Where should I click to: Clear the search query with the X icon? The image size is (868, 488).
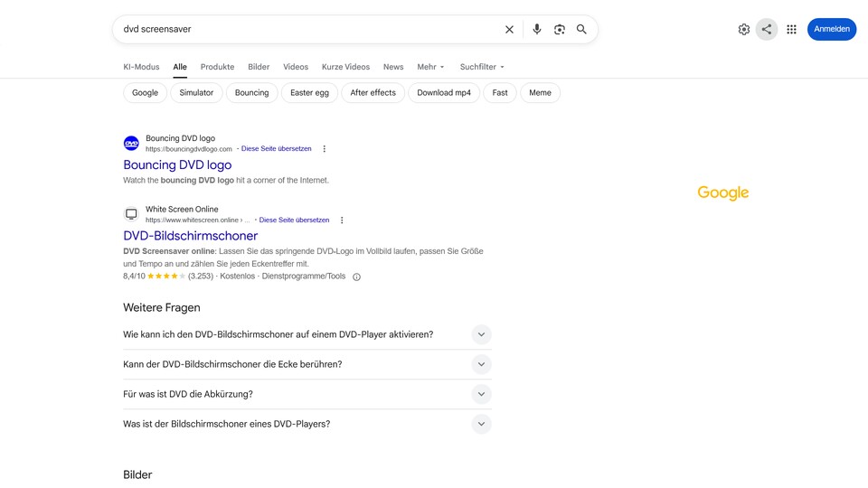coord(509,29)
